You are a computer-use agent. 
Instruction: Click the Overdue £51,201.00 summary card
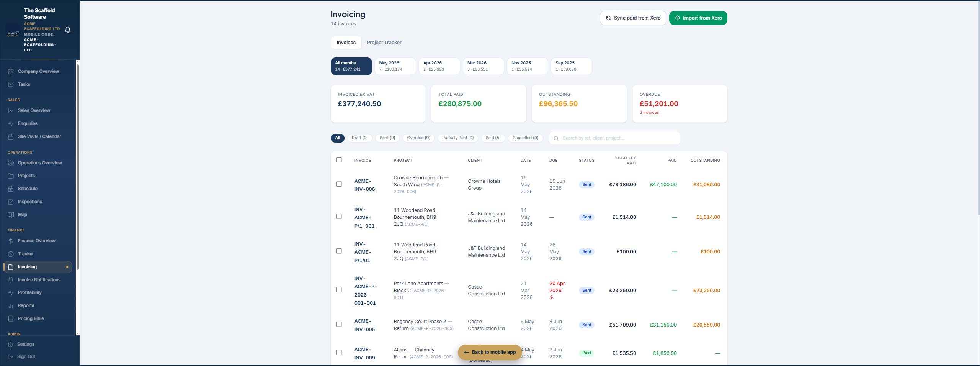click(x=680, y=104)
